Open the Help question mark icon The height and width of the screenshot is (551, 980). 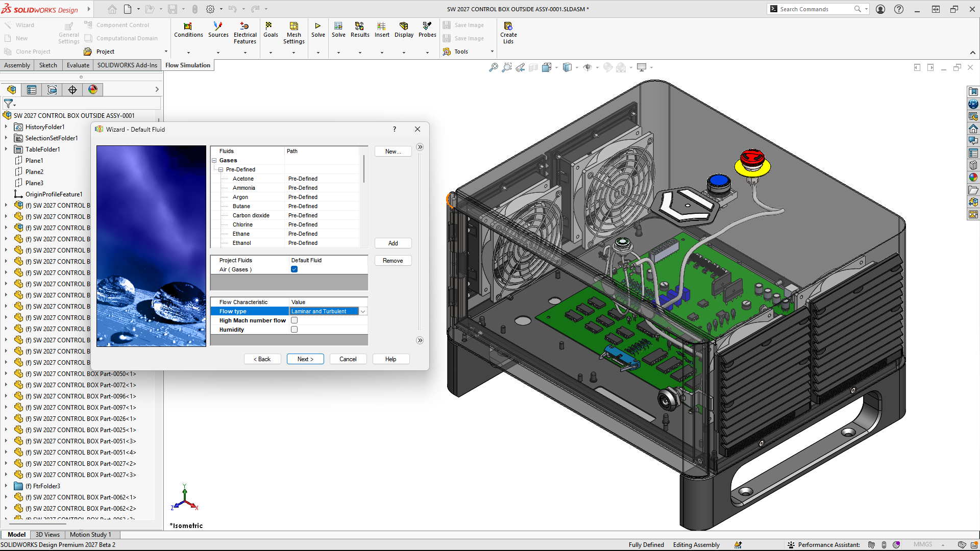(x=899, y=9)
